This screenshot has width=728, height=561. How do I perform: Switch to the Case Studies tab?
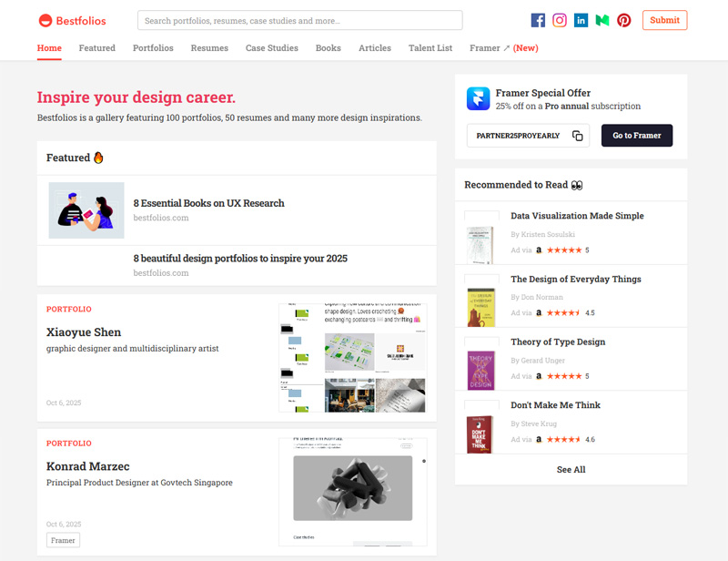(271, 48)
